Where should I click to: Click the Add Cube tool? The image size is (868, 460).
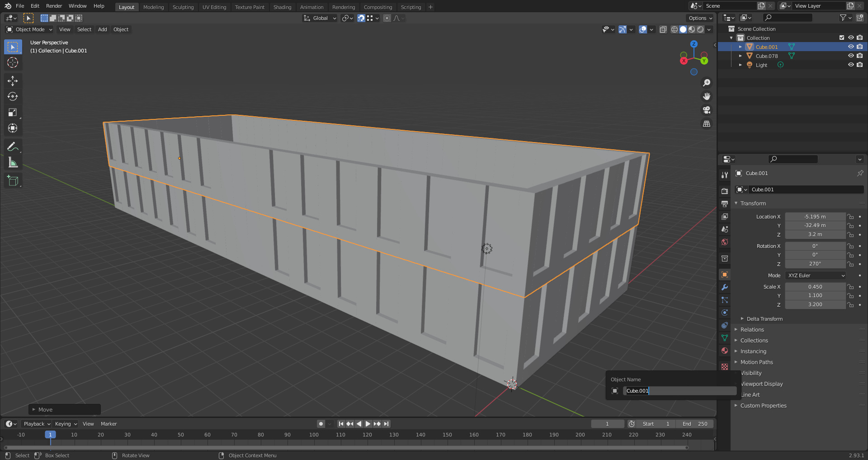13,181
